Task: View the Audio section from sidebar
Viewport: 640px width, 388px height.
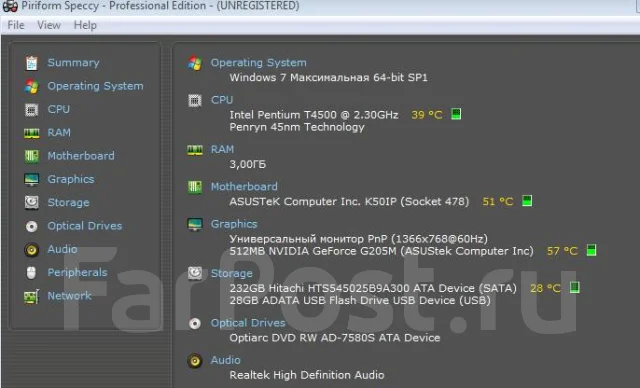Action: pyautogui.click(x=62, y=249)
